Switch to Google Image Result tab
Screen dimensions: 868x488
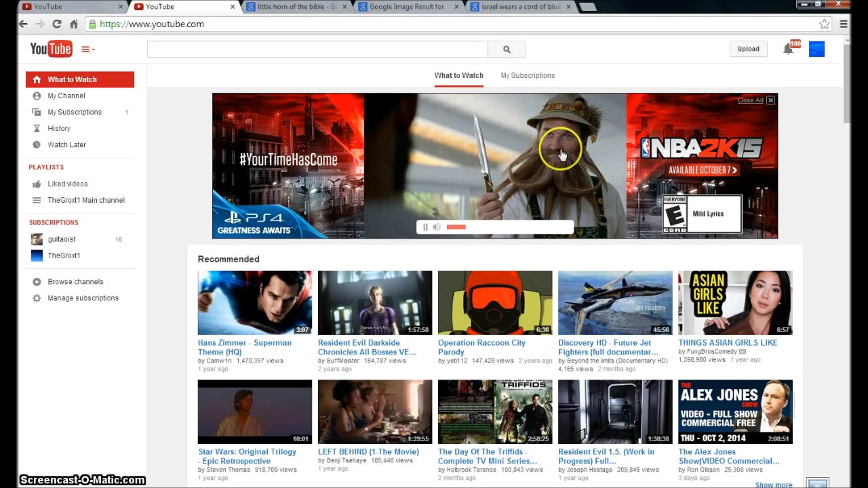click(408, 7)
